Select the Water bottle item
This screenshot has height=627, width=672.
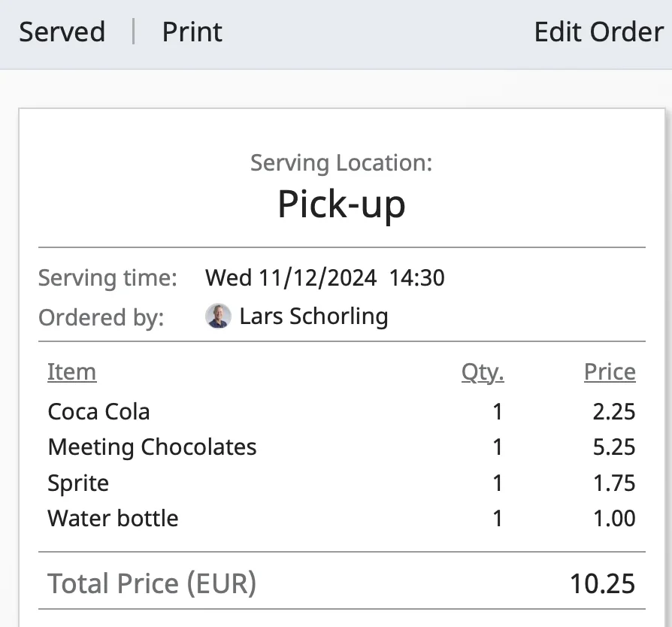pyautogui.click(x=113, y=518)
